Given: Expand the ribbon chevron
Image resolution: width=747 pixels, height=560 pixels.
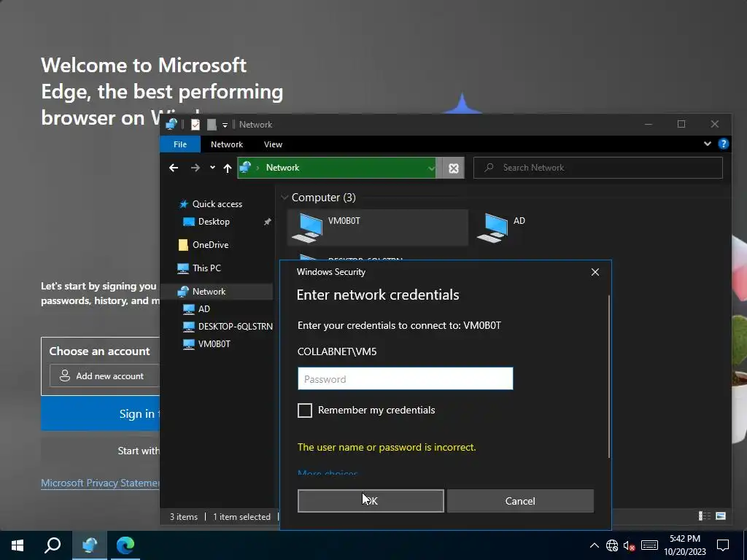Looking at the screenshot, I should (708, 144).
